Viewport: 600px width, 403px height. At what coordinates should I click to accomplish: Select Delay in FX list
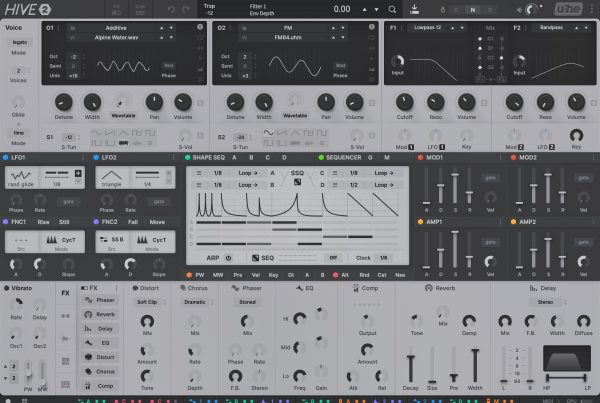pos(99,328)
